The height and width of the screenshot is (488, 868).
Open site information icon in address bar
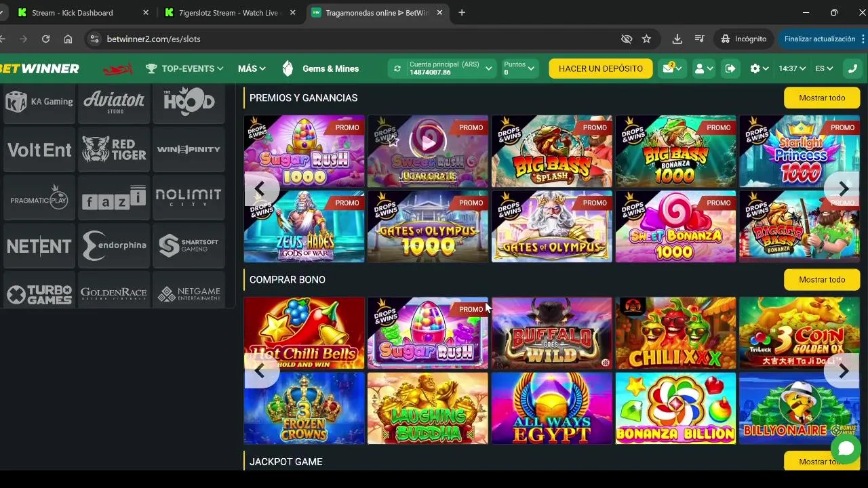95,39
